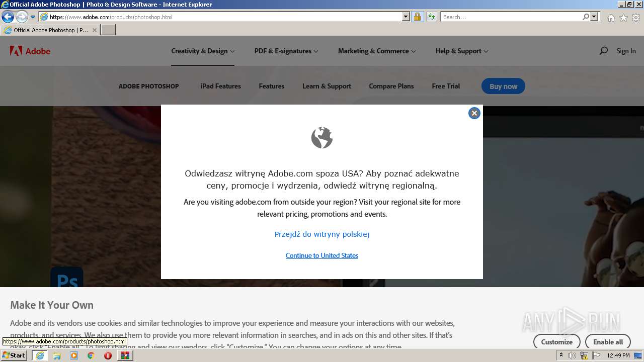
Task: Expand Help & Support menu
Action: coord(462,51)
